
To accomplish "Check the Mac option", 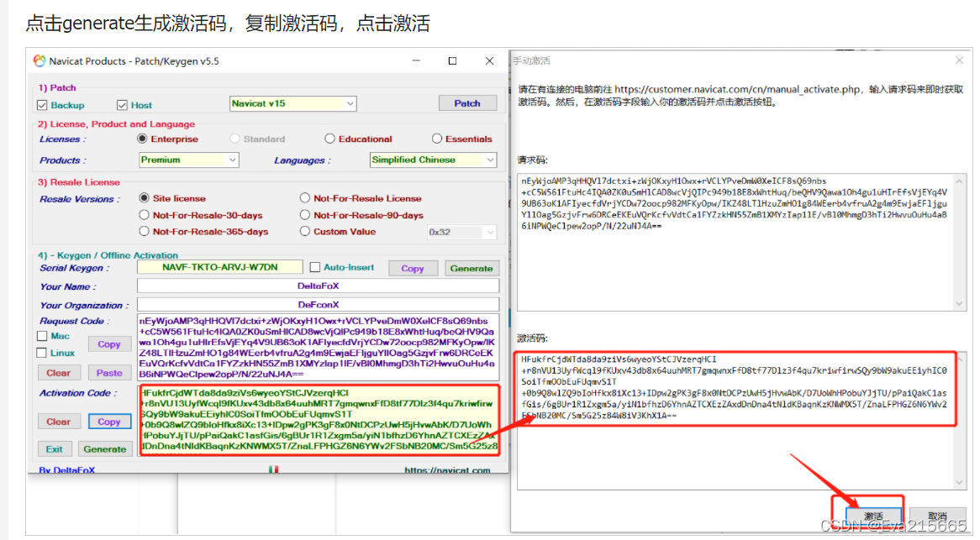I will [42, 336].
